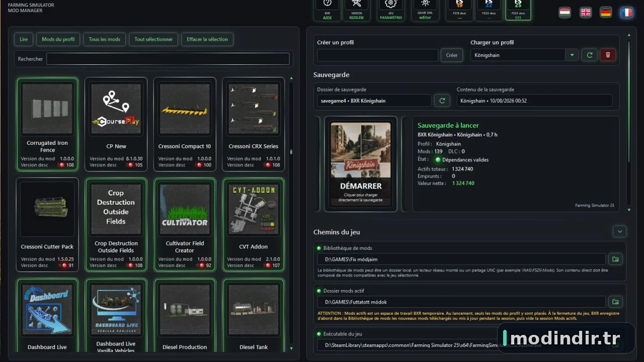Click the Sauvegarde à lancer heading
The image size is (644, 362).
click(x=448, y=126)
